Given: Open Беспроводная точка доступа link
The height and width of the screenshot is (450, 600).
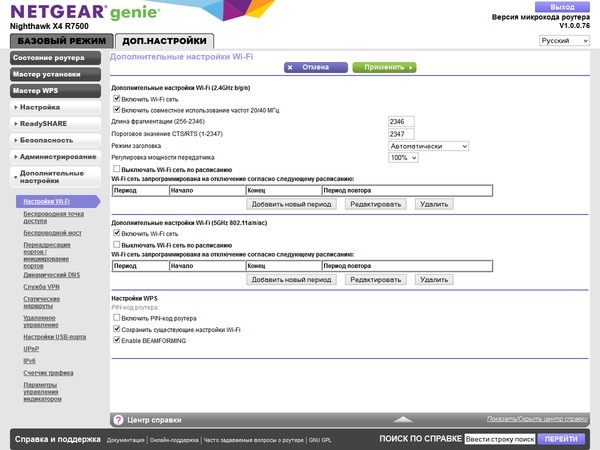Looking at the screenshot, I should point(53,217).
